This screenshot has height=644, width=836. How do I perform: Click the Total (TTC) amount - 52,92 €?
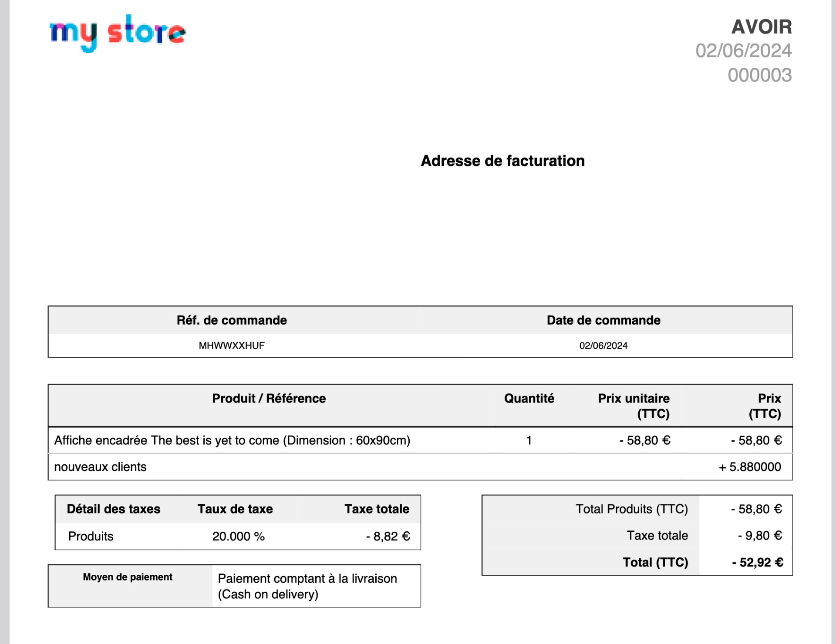[757, 562]
